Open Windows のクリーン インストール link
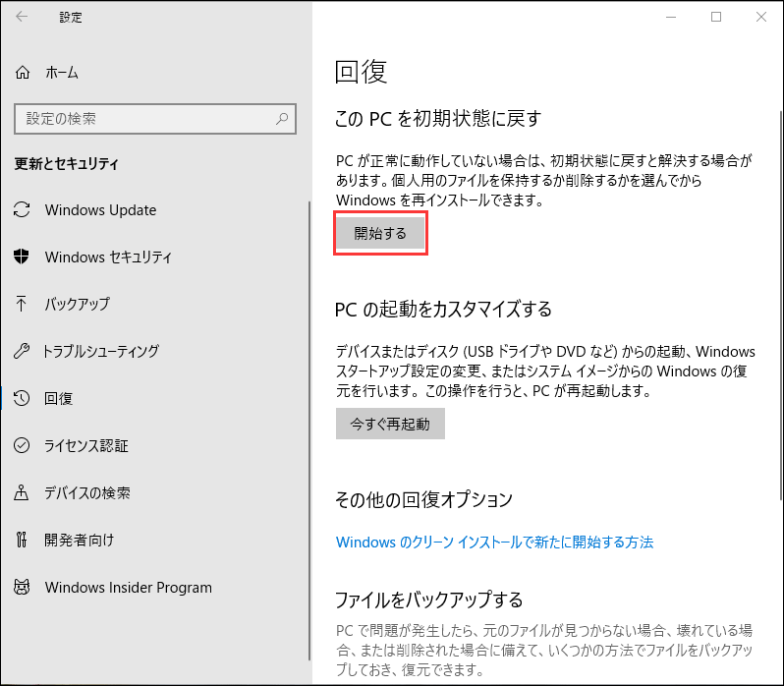Viewport: 784px width, 686px height. click(x=494, y=542)
